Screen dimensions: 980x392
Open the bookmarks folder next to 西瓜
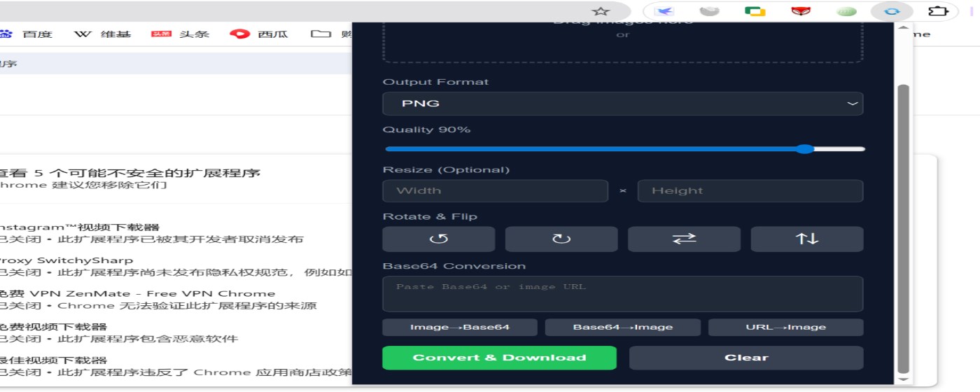tap(330, 34)
